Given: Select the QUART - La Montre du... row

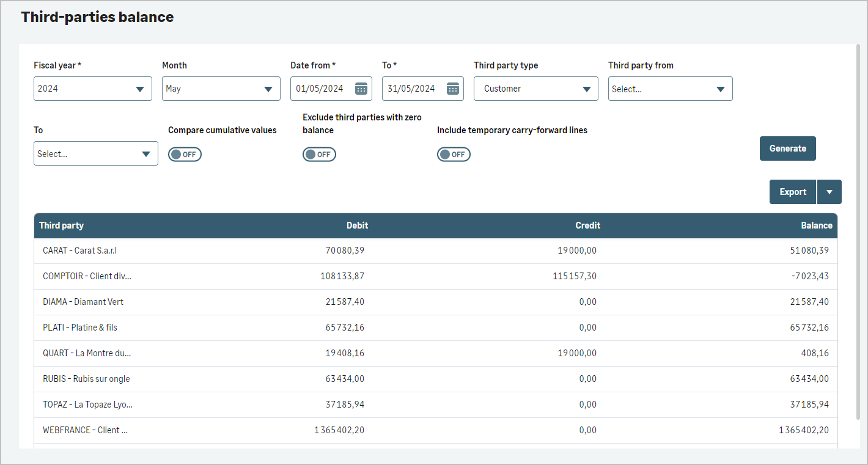Looking at the screenshot, I should point(436,353).
